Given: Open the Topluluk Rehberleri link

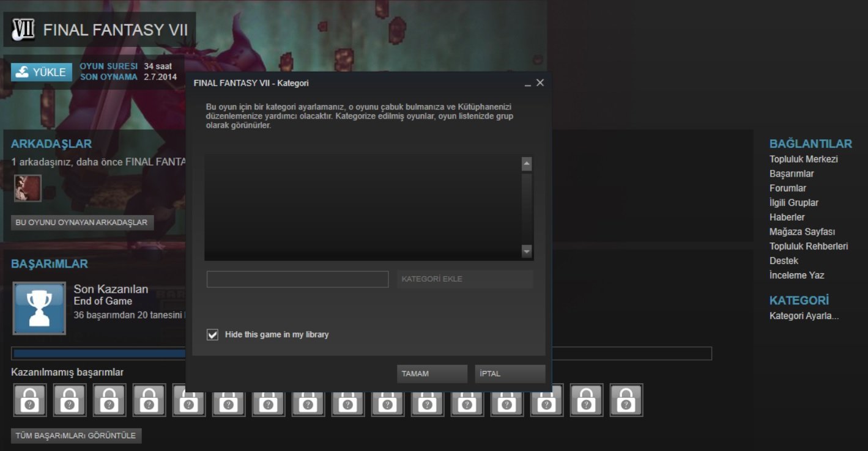Looking at the screenshot, I should 809,246.
